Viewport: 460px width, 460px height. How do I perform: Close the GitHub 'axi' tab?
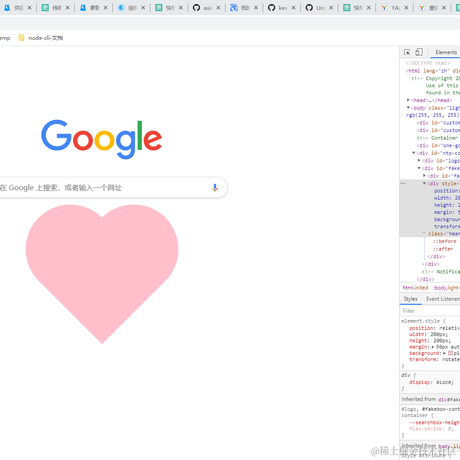coord(218,8)
